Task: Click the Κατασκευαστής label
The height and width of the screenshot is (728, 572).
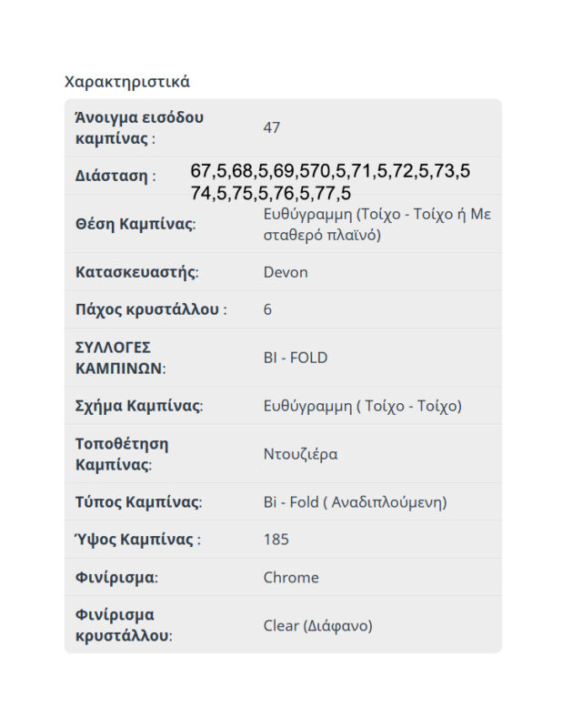Action: [x=136, y=272]
